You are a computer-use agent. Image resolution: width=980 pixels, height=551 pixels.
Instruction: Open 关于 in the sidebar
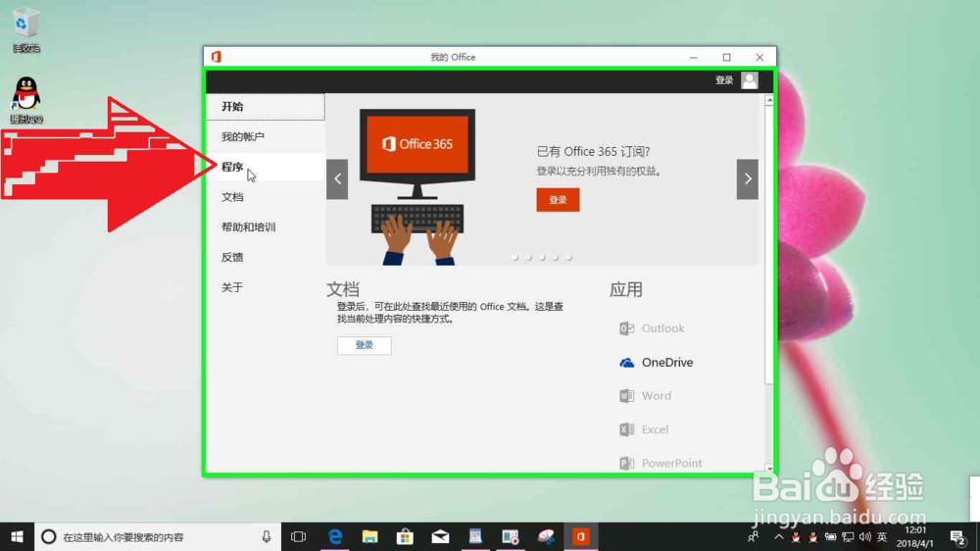click(266, 287)
